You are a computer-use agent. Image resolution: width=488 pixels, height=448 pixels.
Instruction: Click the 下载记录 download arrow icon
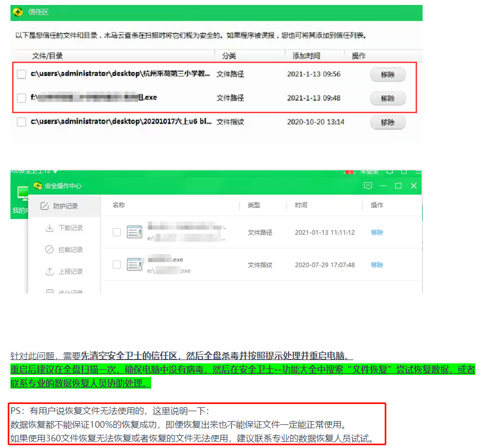click(49, 228)
